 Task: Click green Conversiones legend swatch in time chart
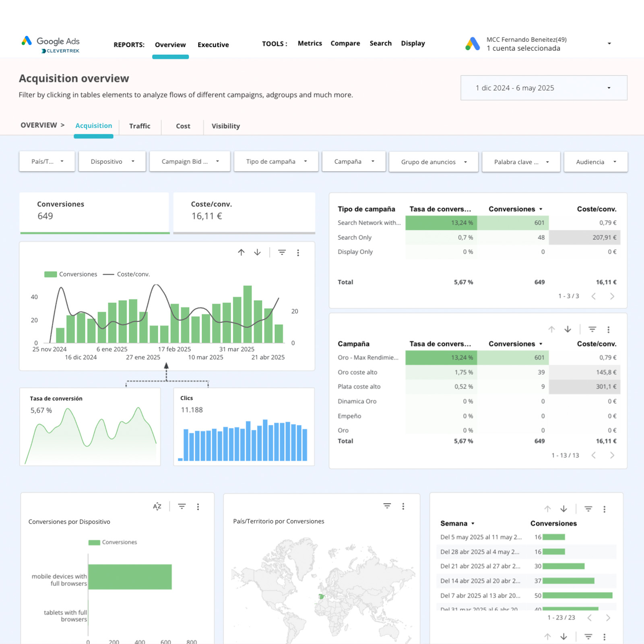pyautogui.click(x=50, y=274)
